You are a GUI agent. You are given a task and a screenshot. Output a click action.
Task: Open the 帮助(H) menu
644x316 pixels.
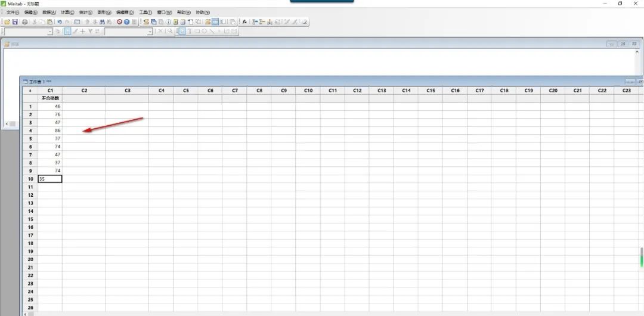pos(184,13)
